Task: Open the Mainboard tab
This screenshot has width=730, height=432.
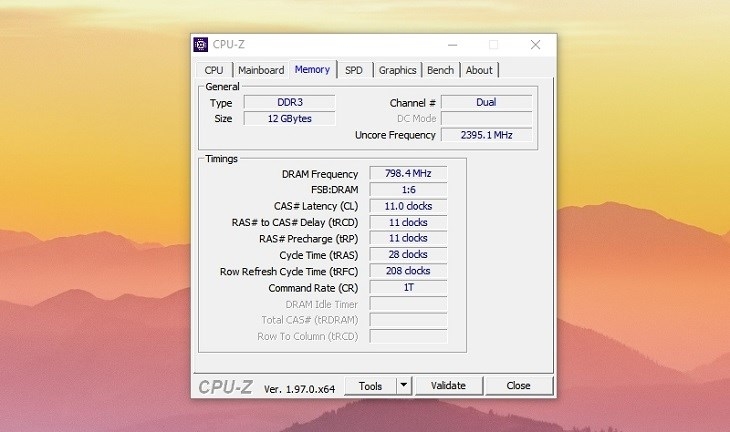Action: coord(261,70)
